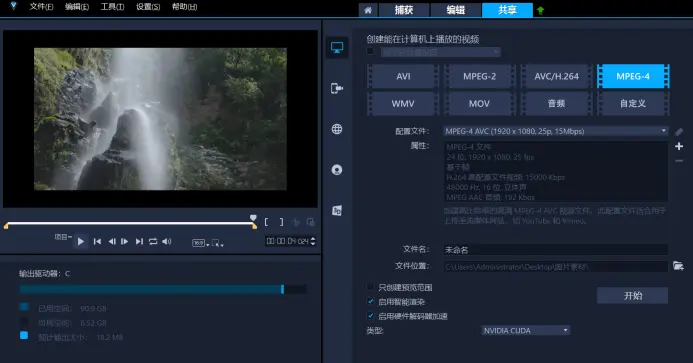The image size is (693, 363).
Task: Switch to the 捕获 tab
Action: coord(404,10)
